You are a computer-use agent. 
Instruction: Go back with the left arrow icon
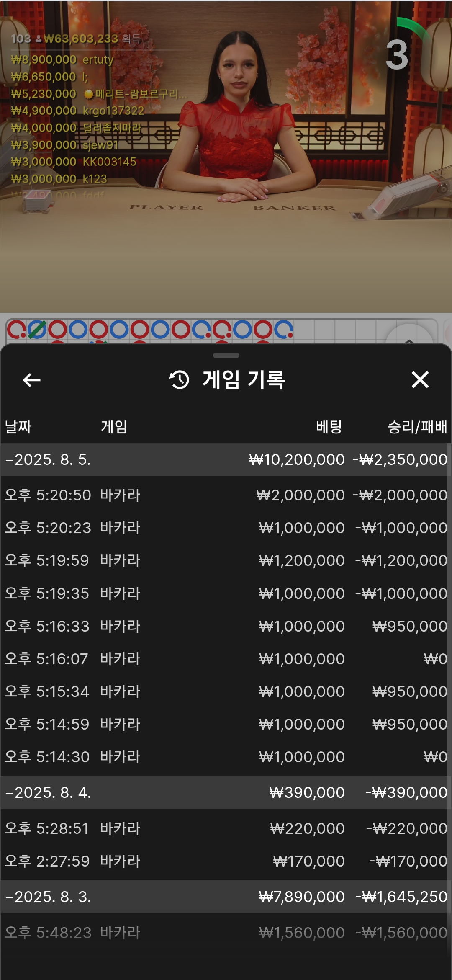pyautogui.click(x=31, y=380)
